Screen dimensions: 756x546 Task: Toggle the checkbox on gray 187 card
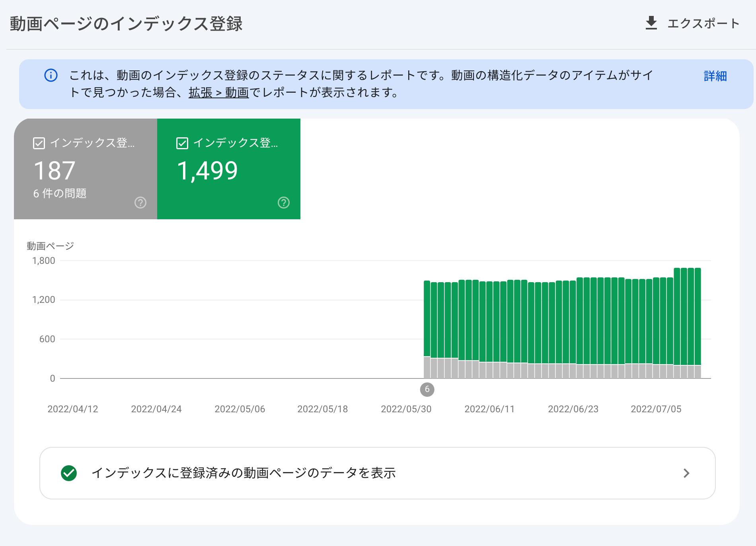39,143
